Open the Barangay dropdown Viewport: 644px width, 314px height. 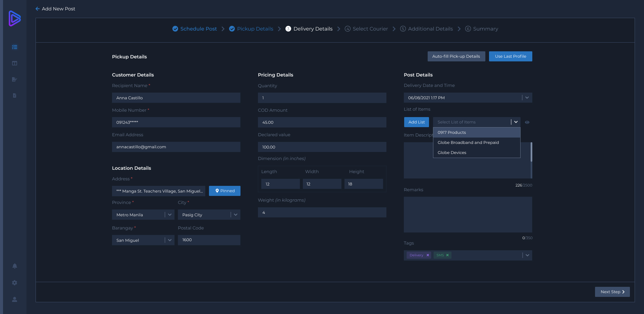pos(143,240)
